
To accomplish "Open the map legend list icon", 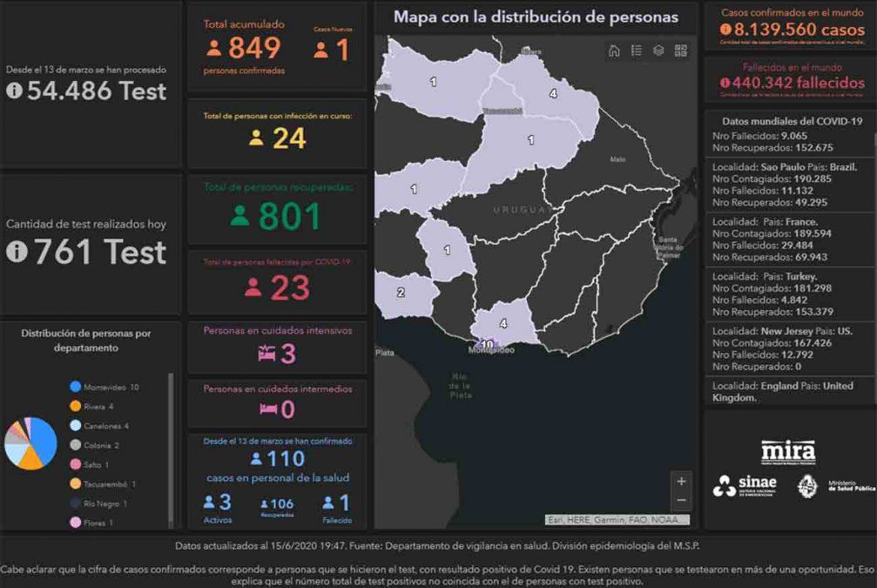I will [x=637, y=51].
